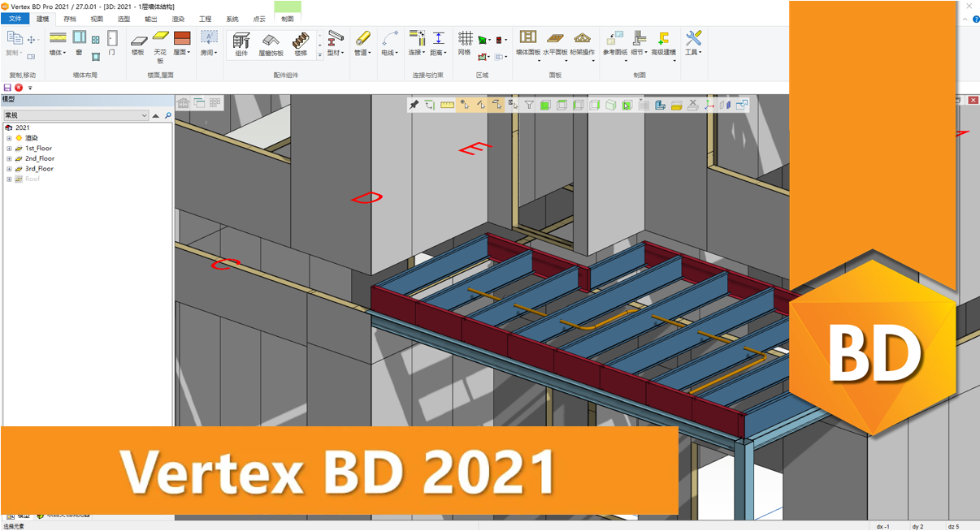This screenshot has width=980, height=531.
Task: Open the quick access customize arrow
Action: click(x=30, y=87)
